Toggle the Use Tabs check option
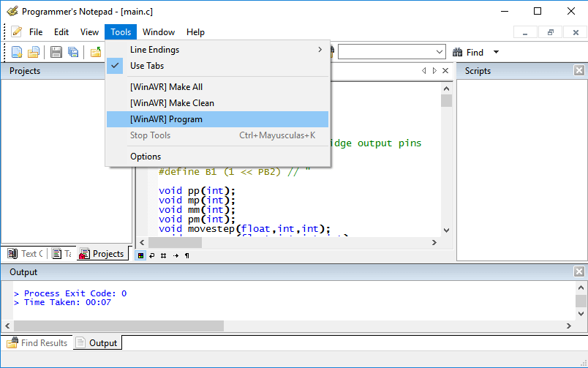The width and height of the screenshot is (588, 368). 217,66
